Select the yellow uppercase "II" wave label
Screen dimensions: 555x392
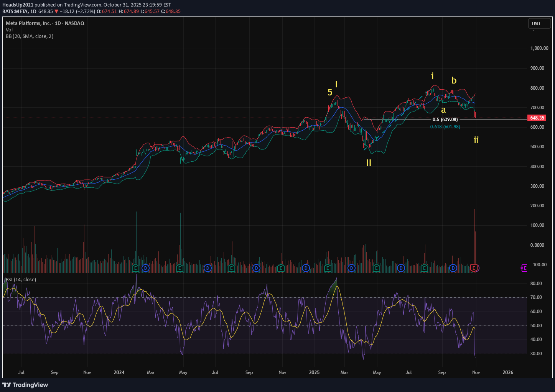click(x=369, y=162)
